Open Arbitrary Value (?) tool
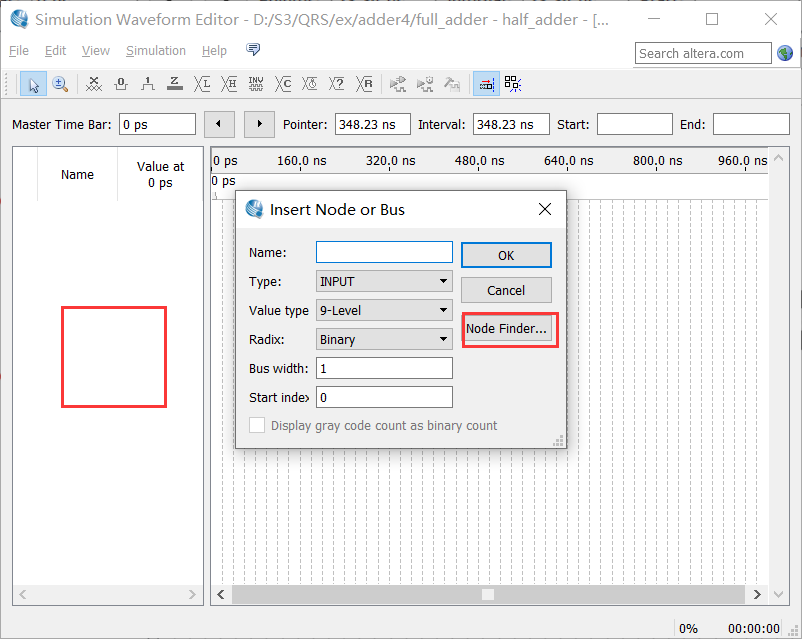802x639 pixels. (x=337, y=84)
